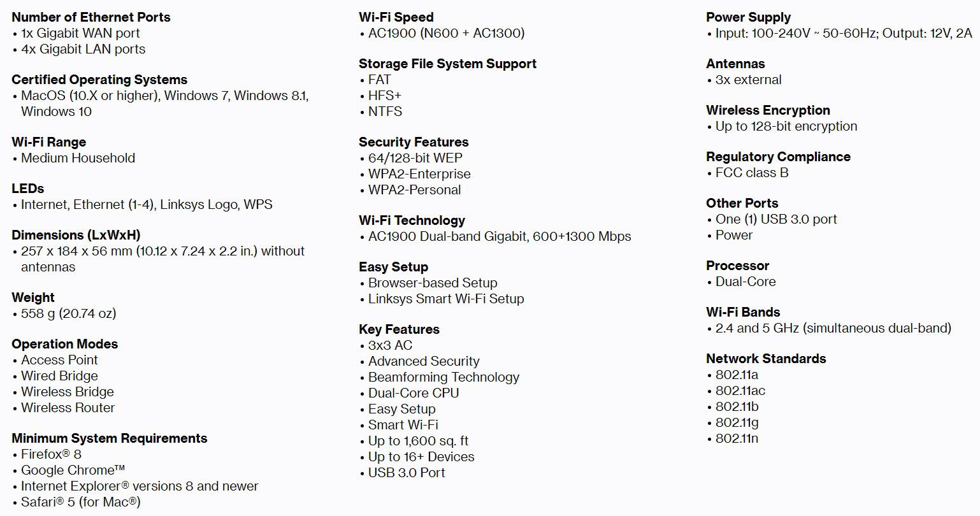This screenshot has width=980, height=516.
Task: Select the "Certified Operating Systems" heading
Action: tap(99, 80)
